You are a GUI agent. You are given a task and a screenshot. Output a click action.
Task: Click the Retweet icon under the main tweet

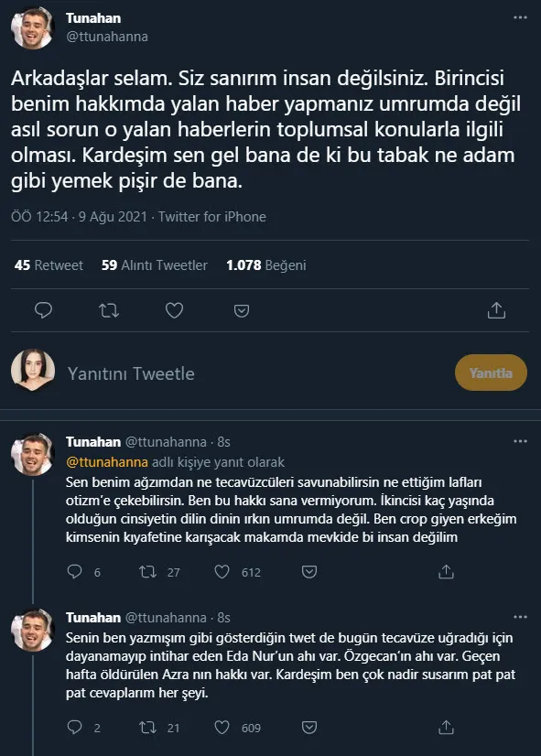[x=109, y=310]
